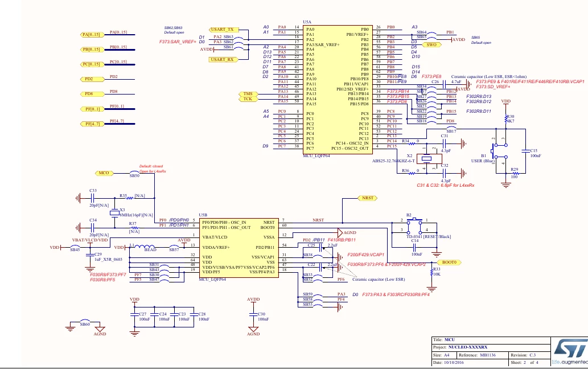Click the R30 4K7 resistor symbol

click(506, 119)
